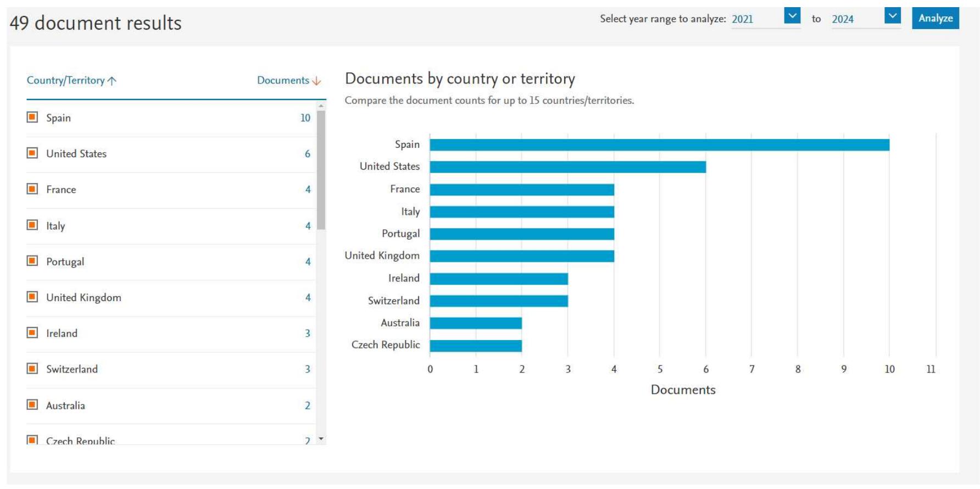Toggle the Switzerland checkbox
980x489 pixels.
(32, 368)
